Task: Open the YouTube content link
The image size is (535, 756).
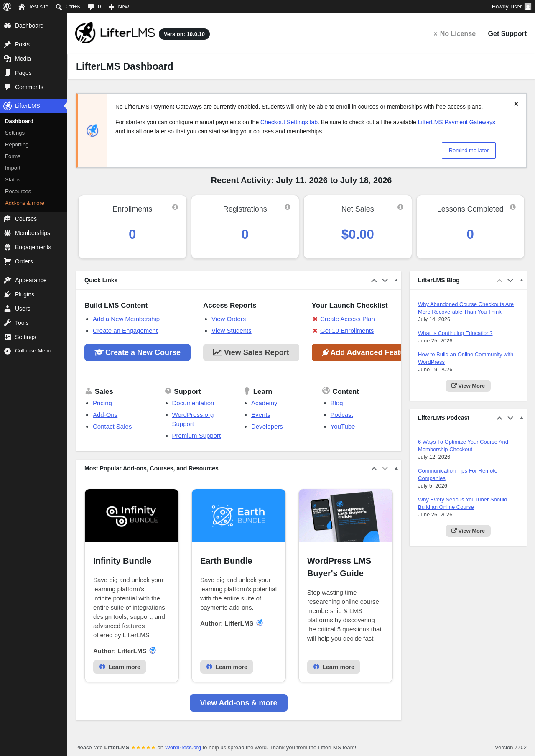Action: 343,427
